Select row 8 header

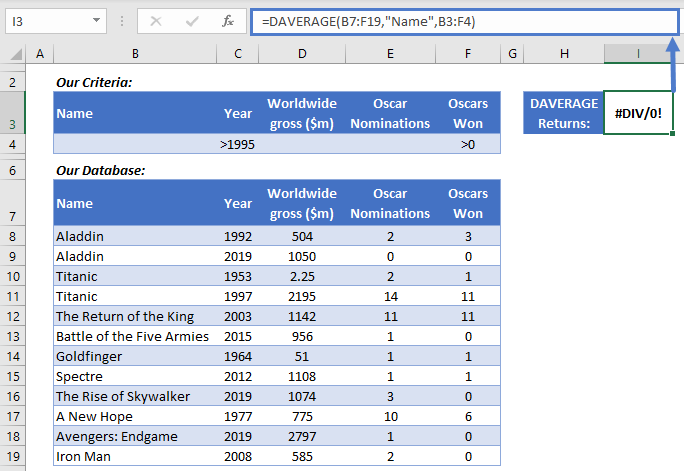tap(12, 236)
